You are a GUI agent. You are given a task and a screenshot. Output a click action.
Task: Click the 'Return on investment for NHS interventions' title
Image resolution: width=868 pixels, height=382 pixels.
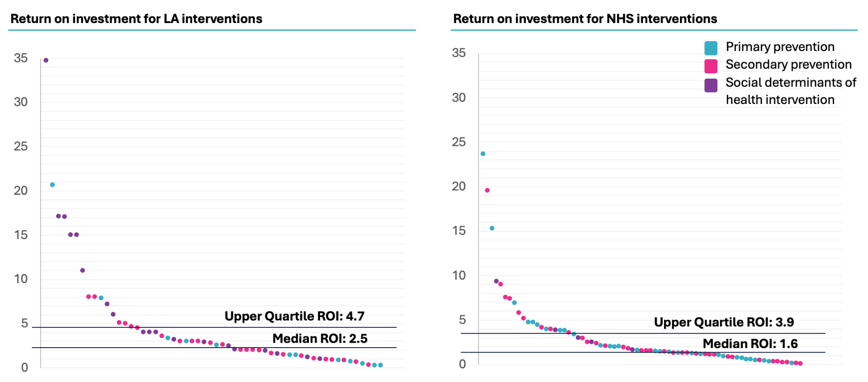pyautogui.click(x=585, y=19)
